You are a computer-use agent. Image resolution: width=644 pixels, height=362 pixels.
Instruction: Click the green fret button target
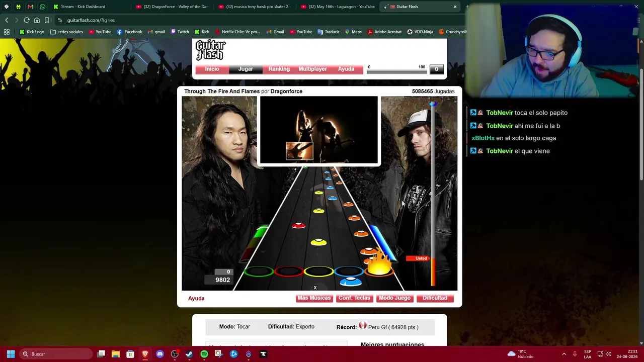(259, 272)
